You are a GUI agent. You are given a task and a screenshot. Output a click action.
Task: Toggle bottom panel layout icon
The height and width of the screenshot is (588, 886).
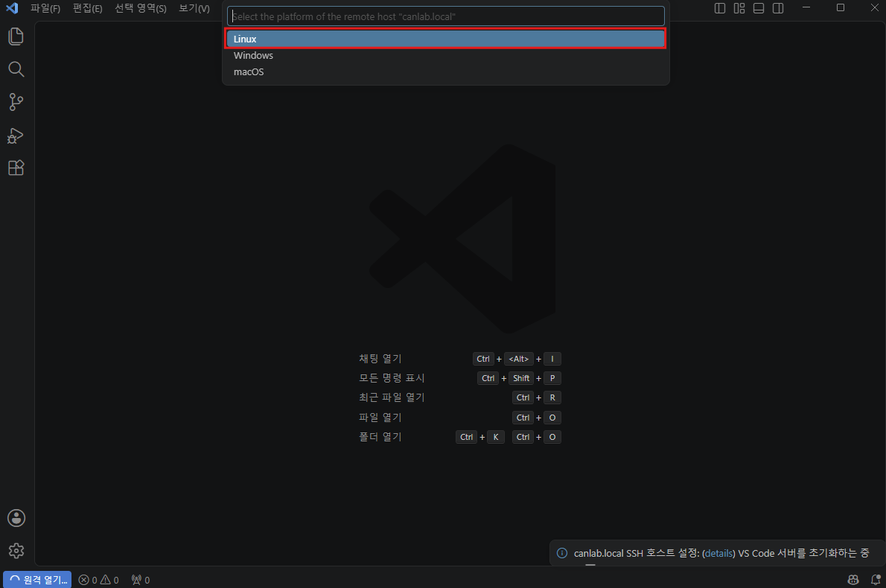[x=759, y=8]
